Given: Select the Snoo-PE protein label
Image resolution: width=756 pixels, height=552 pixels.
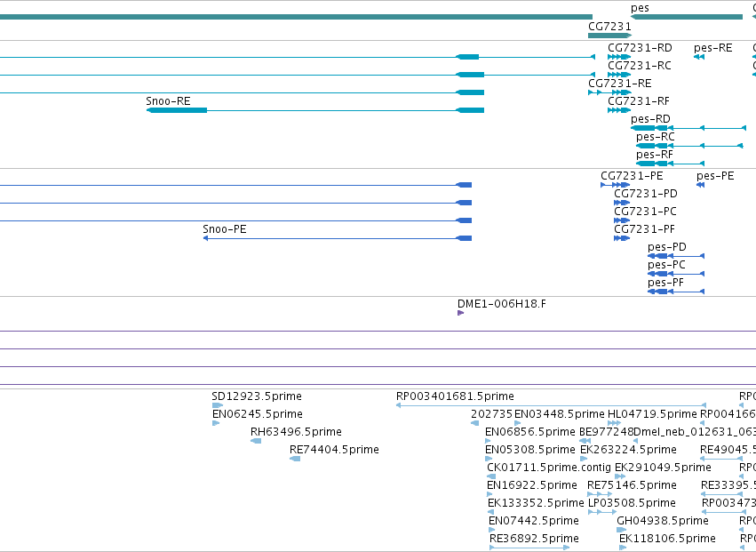Looking at the screenshot, I should (225, 229).
